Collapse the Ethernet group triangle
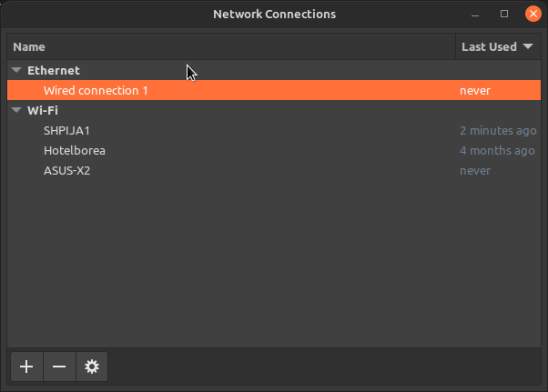Viewport: 548px width, 392px height. pos(16,70)
